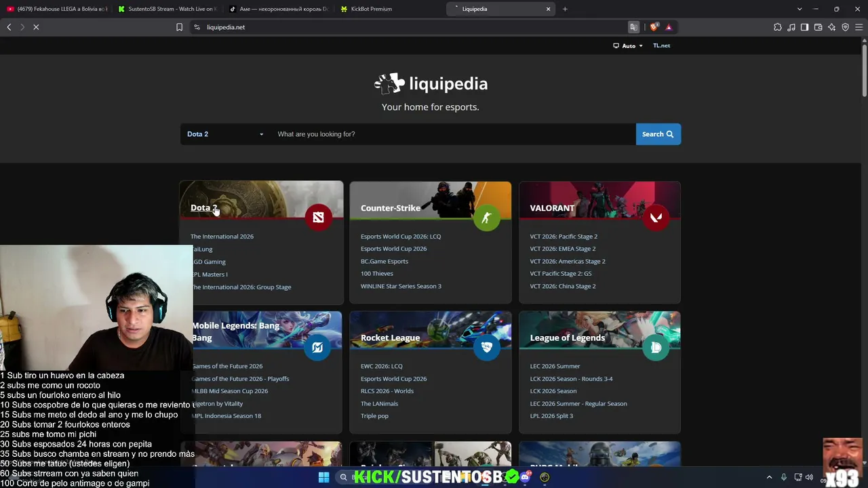This screenshot has width=868, height=488.
Task: Open the media playlist music note icon
Action: coord(791,27)
